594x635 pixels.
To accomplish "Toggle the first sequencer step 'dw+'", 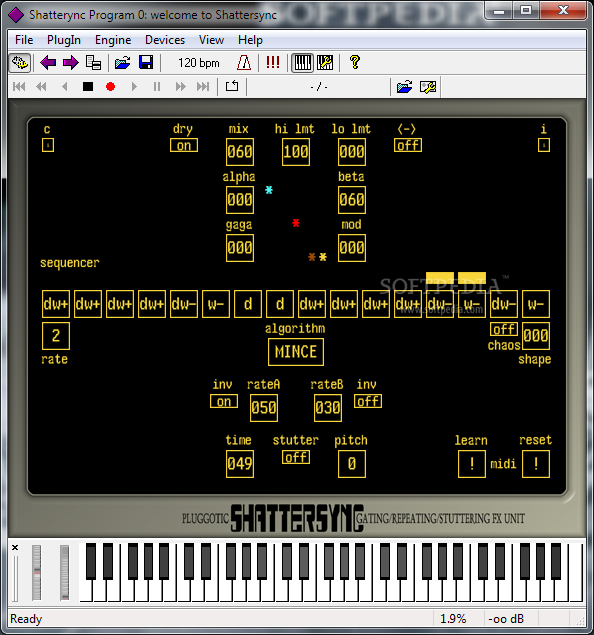I will pos(56,304).
